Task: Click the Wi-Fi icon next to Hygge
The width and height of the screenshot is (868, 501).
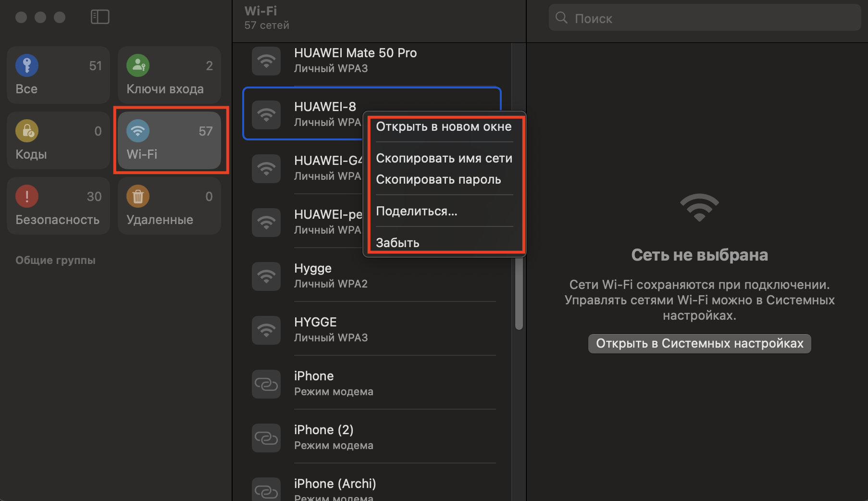Action: 266,276
